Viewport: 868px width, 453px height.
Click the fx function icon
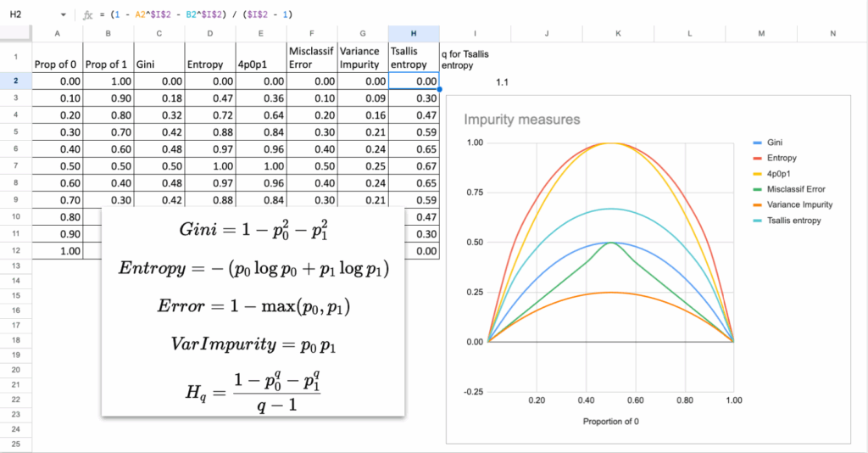coord(86,15)
